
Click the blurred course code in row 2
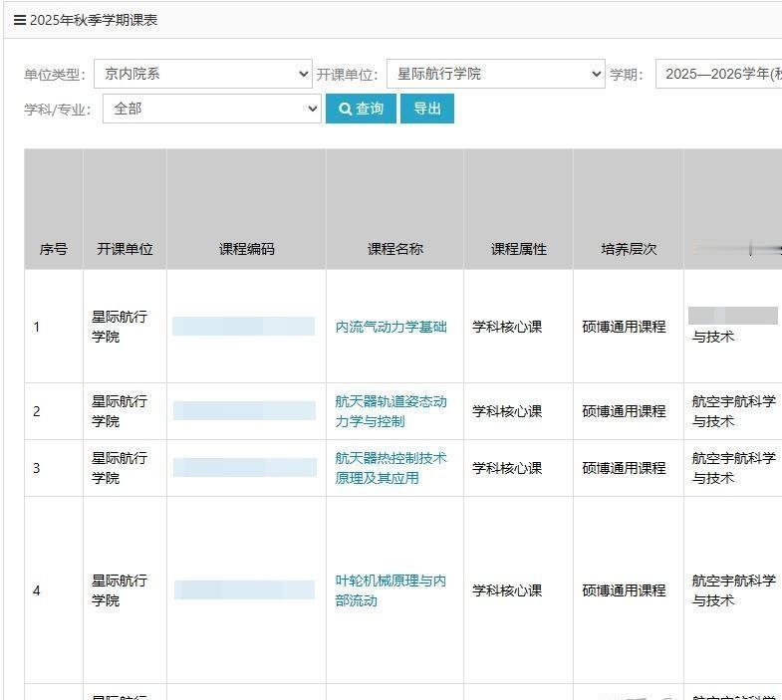point(243,411)
